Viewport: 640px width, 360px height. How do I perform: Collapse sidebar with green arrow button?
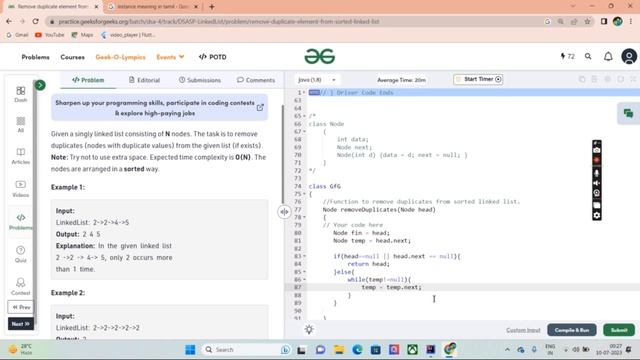[x=40, y=85]
